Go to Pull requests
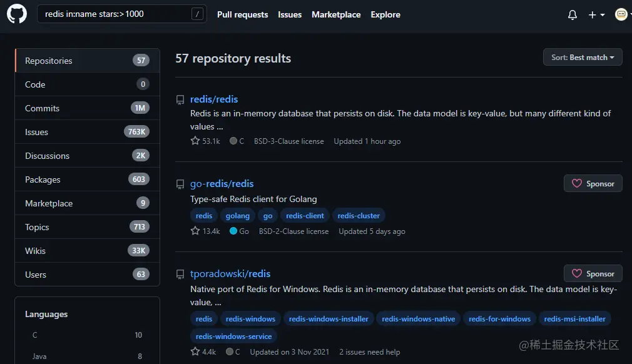 (242, 14)
